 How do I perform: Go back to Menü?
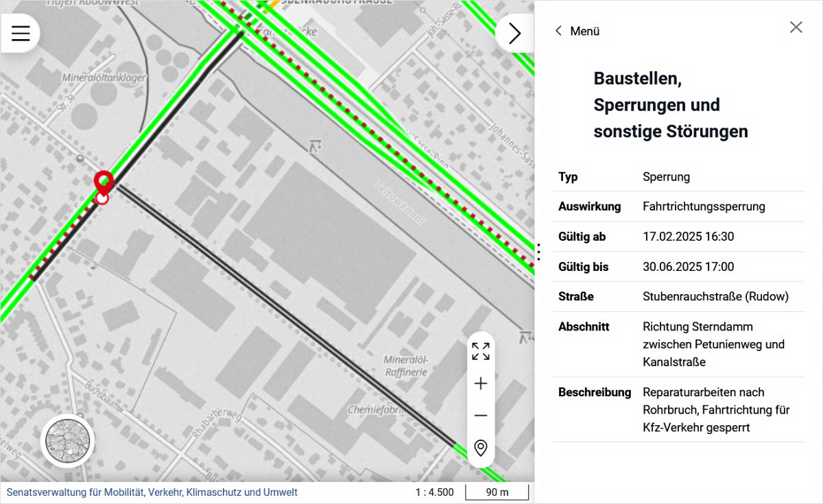click(584, 31)
